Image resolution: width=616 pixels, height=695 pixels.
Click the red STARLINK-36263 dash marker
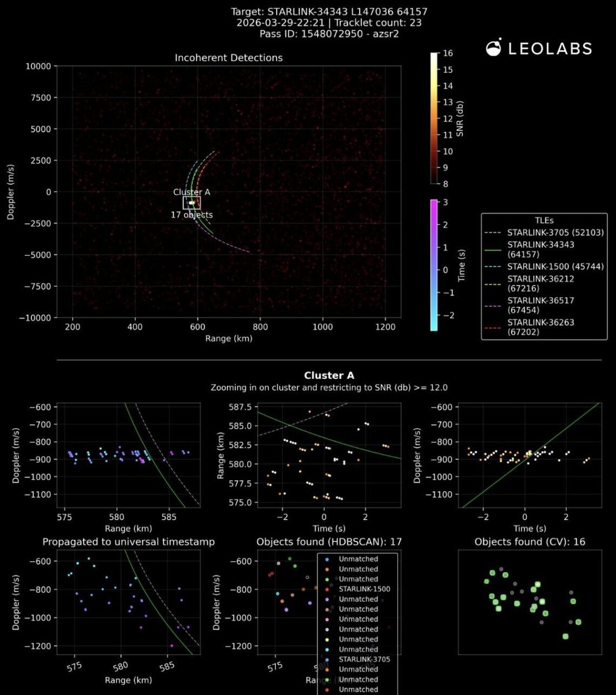493,326
